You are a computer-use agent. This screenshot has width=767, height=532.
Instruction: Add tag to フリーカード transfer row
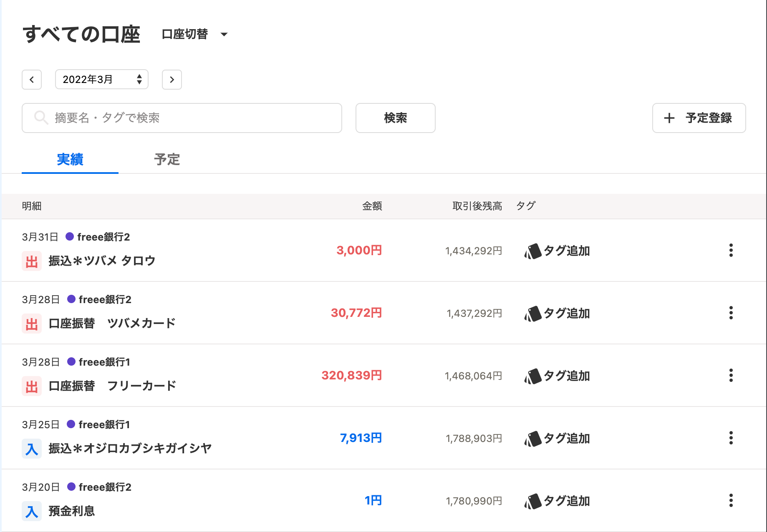[557, 376]
